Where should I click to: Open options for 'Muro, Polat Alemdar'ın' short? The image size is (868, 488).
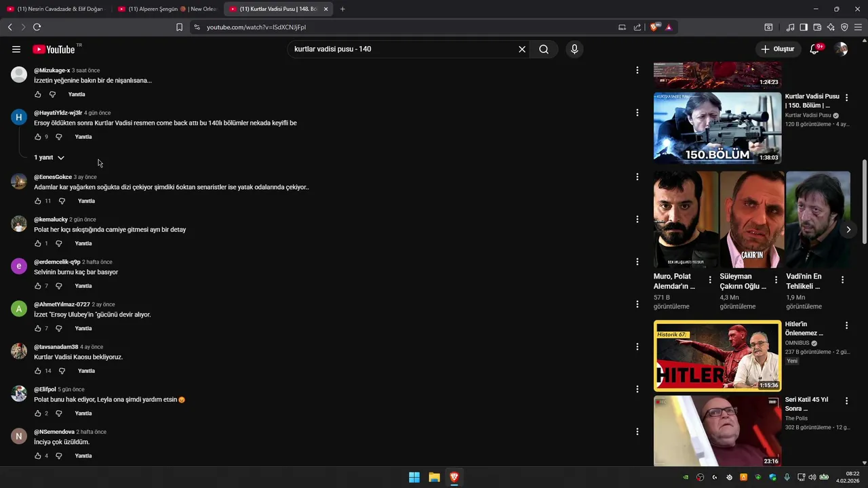(710, 279)
